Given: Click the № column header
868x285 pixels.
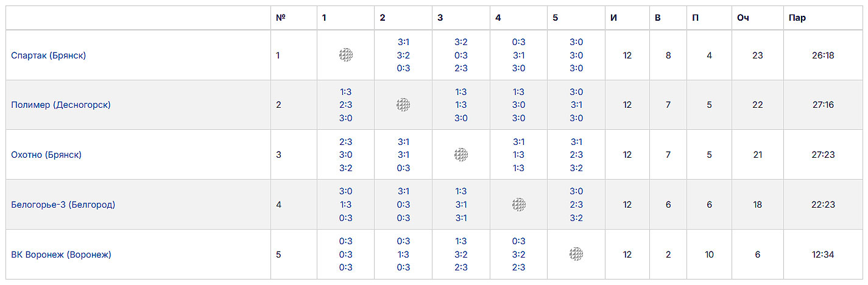Looking at the screenshot, I should [281, 18].
